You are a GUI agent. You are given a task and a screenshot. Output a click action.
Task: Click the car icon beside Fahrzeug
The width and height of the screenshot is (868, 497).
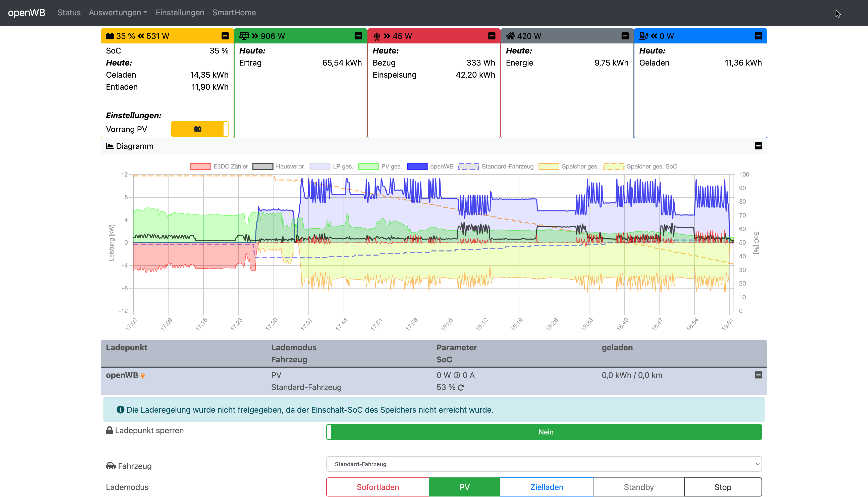coord(111,466)
